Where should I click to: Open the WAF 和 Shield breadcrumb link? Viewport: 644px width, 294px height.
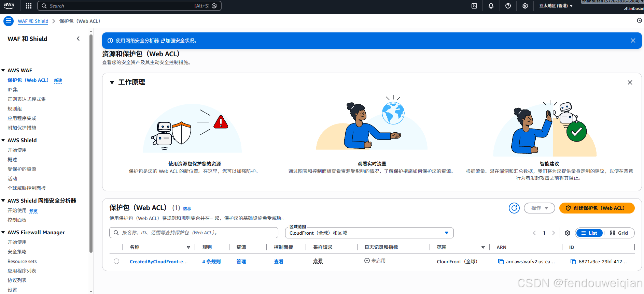33,21
